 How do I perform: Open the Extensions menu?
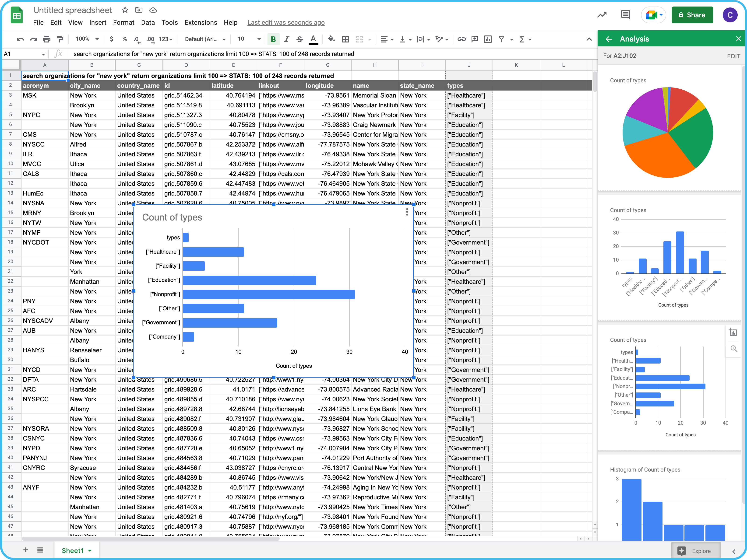tap(201, 23)
